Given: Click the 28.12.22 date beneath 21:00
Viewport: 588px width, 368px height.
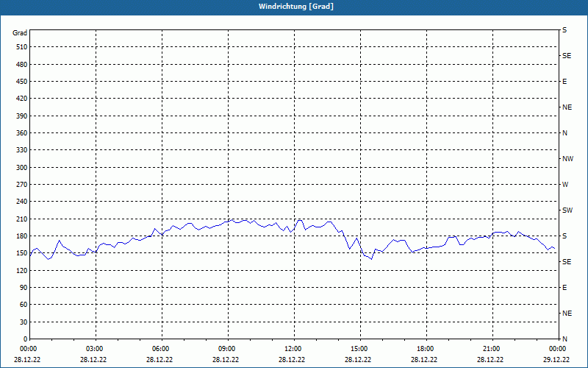Looking at the screenshot, I should tap(490, 360).
